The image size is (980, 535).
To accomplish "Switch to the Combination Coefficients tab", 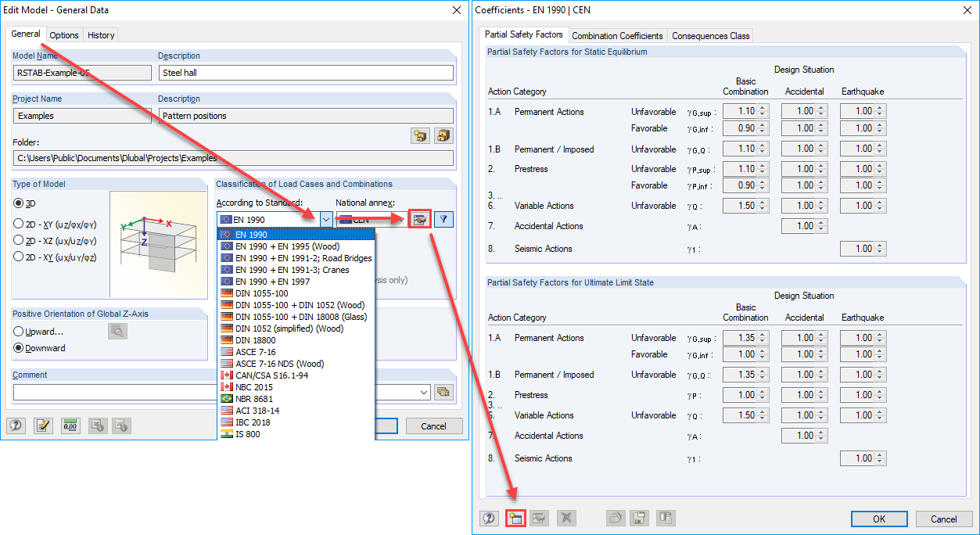I will [x=618, y=35].
